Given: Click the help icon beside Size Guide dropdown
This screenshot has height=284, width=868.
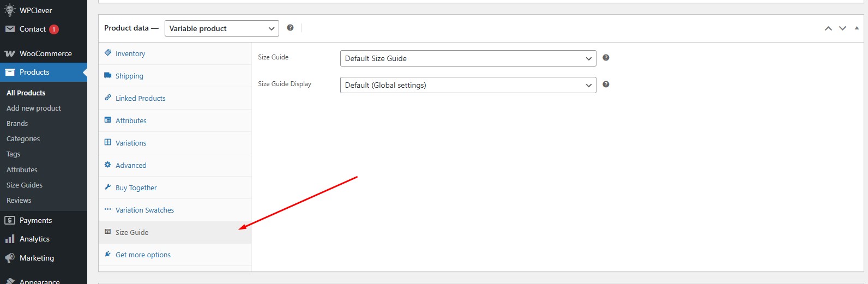Looking at the screenshot, I should point(606,58).
